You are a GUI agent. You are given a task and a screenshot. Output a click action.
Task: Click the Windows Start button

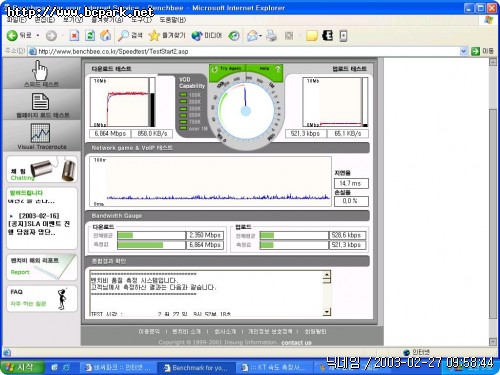coord(22,367)
